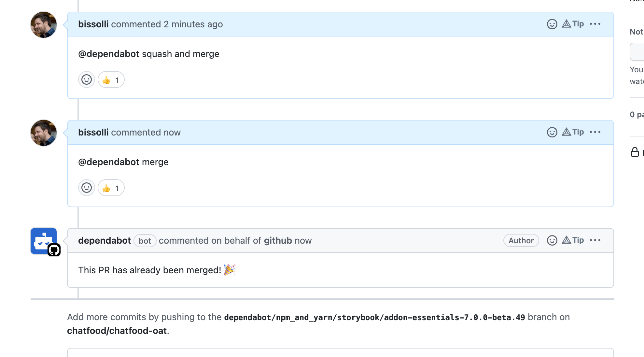The width and height of the screenshot is (644, 357).
Task: Expand the kebab dropdown on the merge comment
Action: click(x=595, y=132)
